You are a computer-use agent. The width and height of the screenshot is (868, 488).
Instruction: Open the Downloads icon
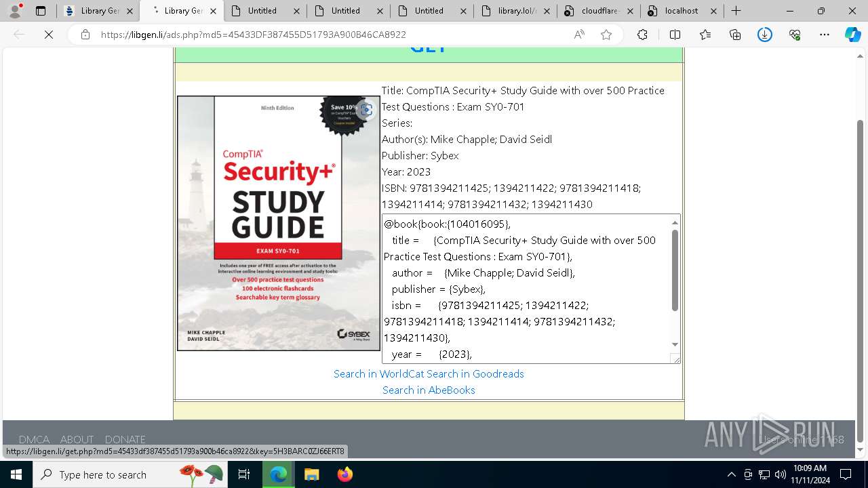tap(765, 35)
